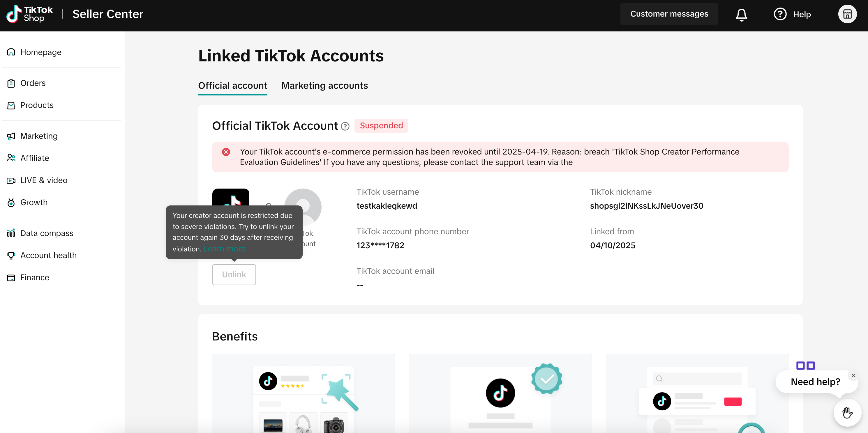Go to Orders in sidebar
Viewport: 868px width, 433px height.
click(33, 83)
